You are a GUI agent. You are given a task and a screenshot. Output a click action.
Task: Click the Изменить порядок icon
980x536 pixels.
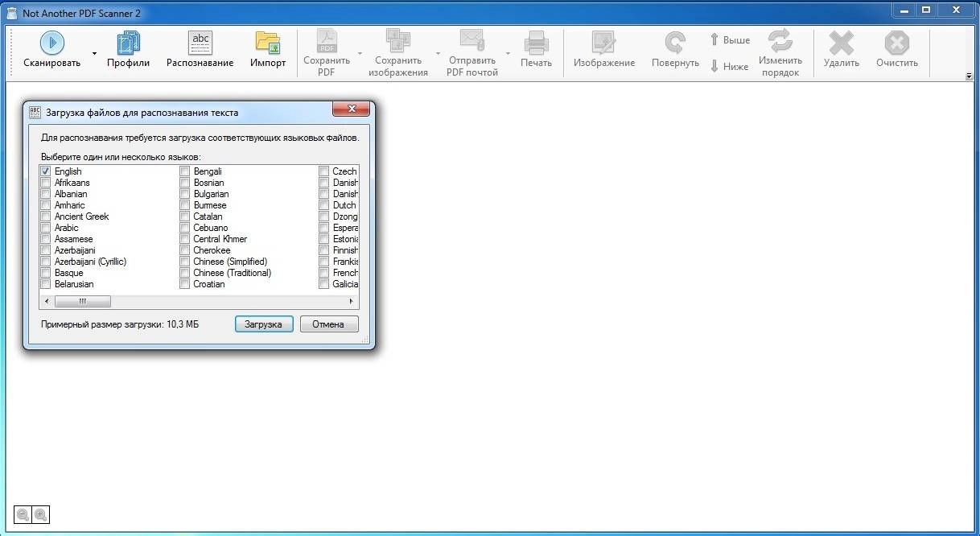tap(780, 41)
